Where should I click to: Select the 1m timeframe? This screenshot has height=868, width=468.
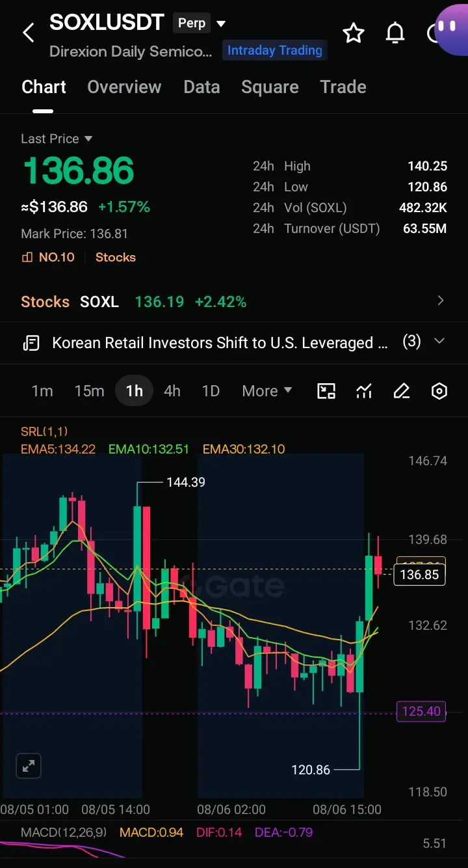pyautogui.click(x=42, y=391)
